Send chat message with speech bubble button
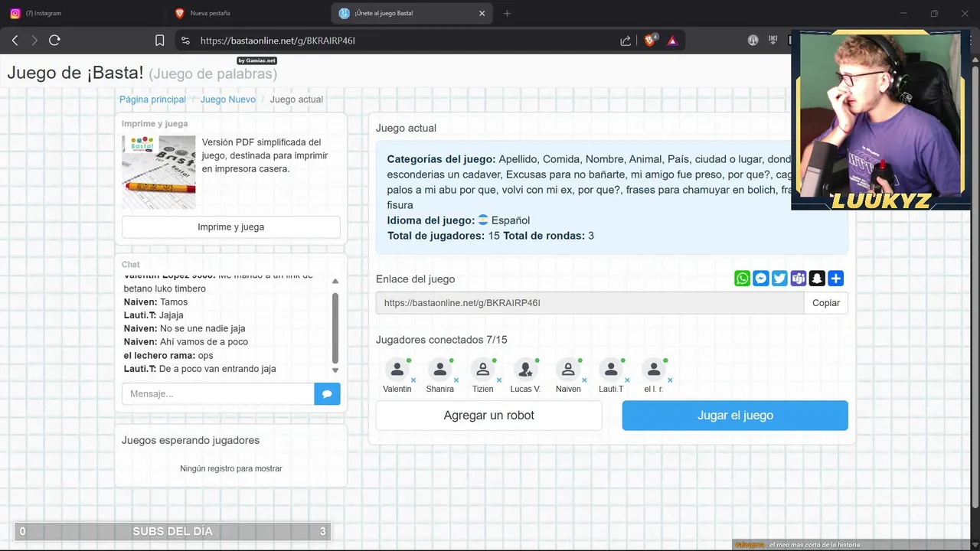 coord(327,394)
